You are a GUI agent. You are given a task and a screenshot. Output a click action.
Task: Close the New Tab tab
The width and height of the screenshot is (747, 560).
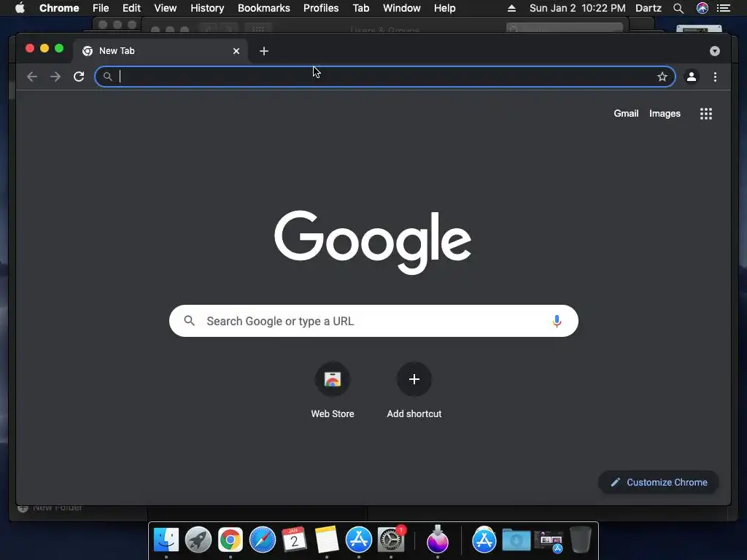[x=236, y=51]
